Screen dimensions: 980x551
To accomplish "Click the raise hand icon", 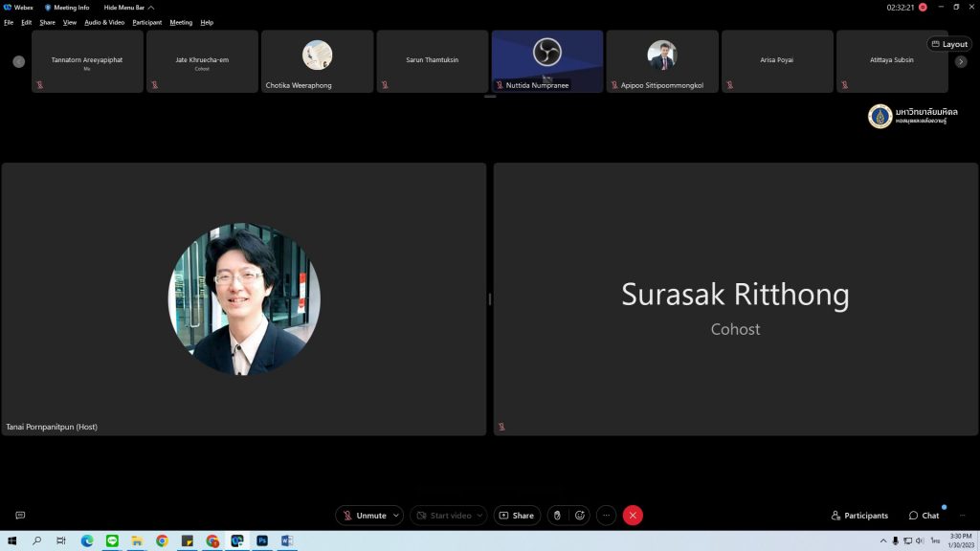I will click(557, 516).
